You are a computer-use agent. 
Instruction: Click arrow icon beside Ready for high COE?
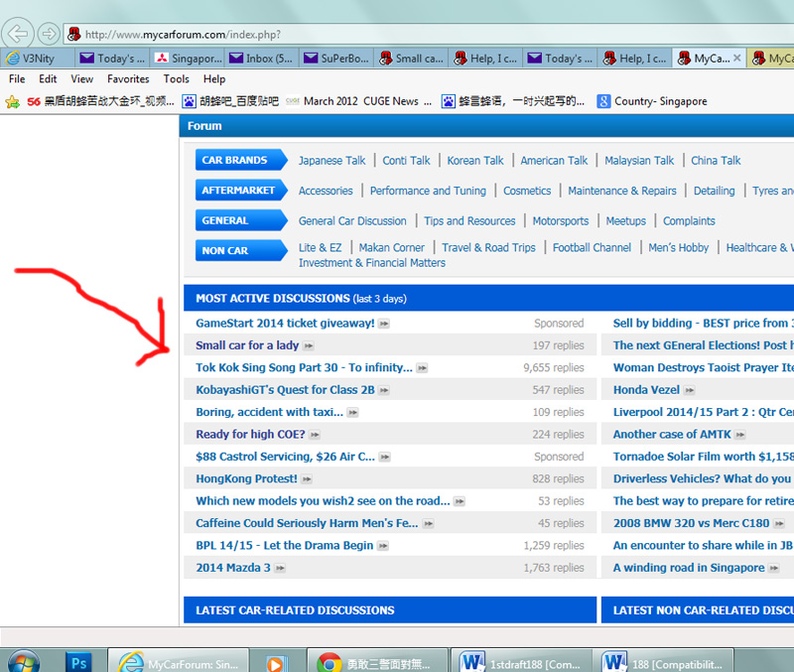point(315,435)
